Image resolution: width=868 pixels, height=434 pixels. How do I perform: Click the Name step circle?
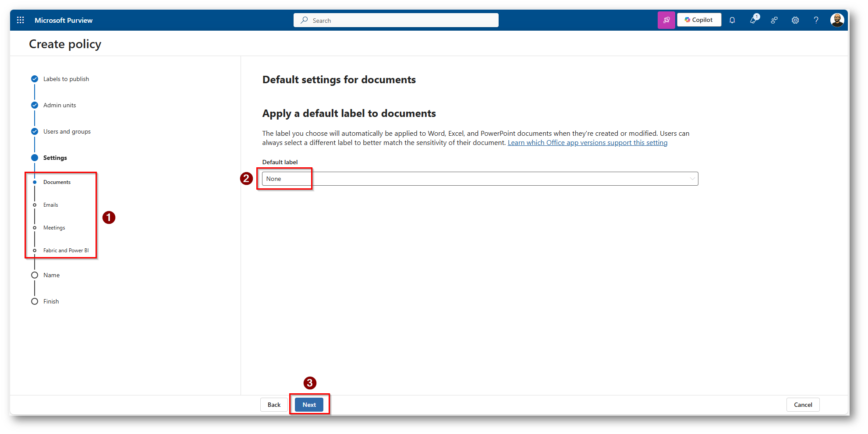point(35,275)
